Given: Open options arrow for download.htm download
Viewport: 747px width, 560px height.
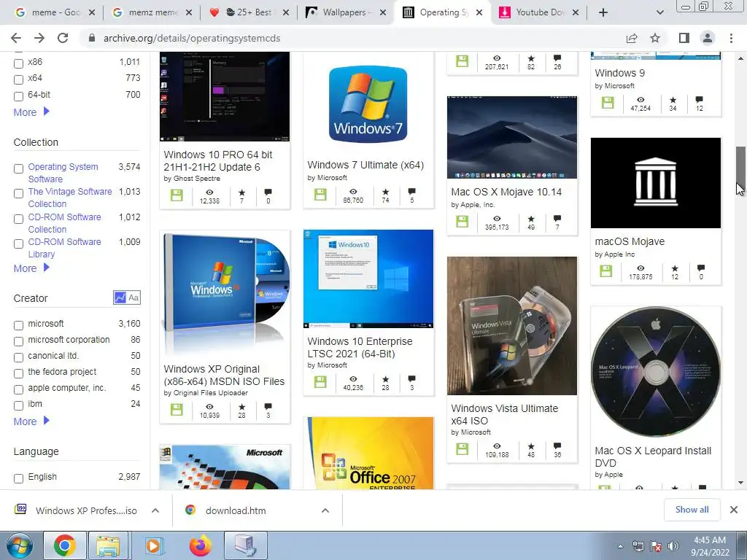Looking at the screenshot, I should coord(325,510).
